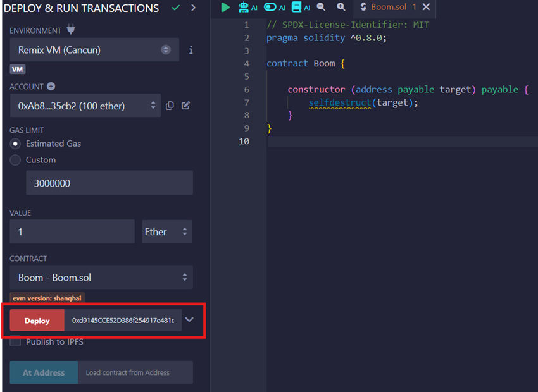Viewport: 538px width, 392px height.
Task: Zoom in the editor font
Action: (x=341, y=7)
